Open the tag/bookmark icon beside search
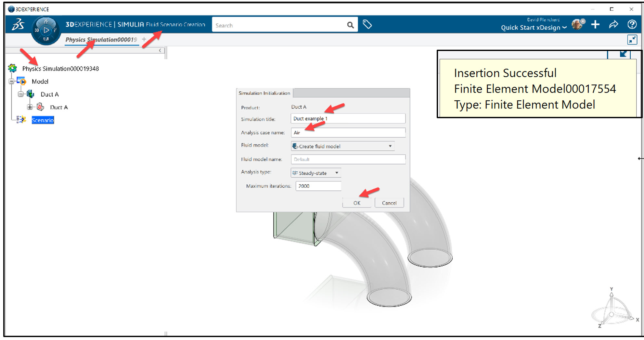 pyautogui.click(x=367, y=24)
